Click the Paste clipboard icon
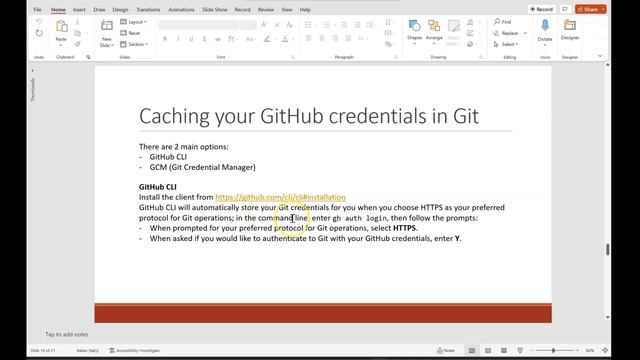The width and height of the screenshot is (640, 360). tap(61, 27)
